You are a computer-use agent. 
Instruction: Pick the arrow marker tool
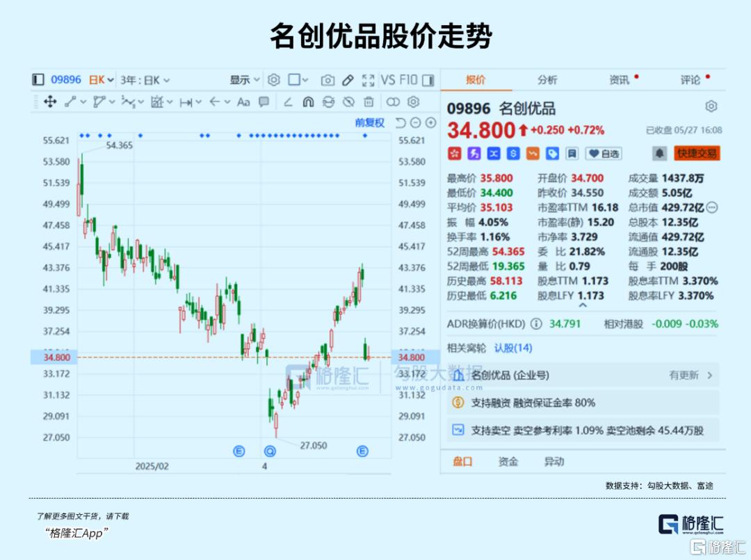215,102
